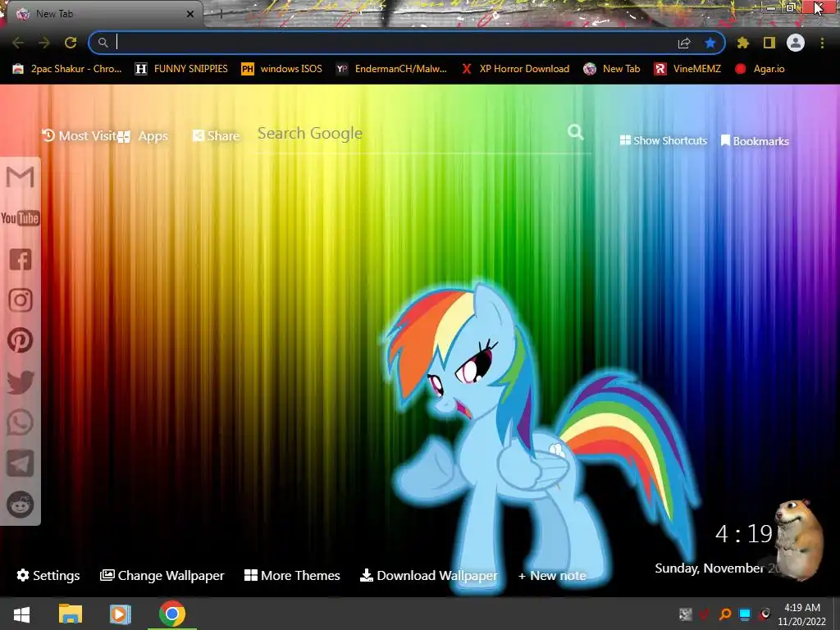Open Agar.io bookmark

click(x=760, y=69)
